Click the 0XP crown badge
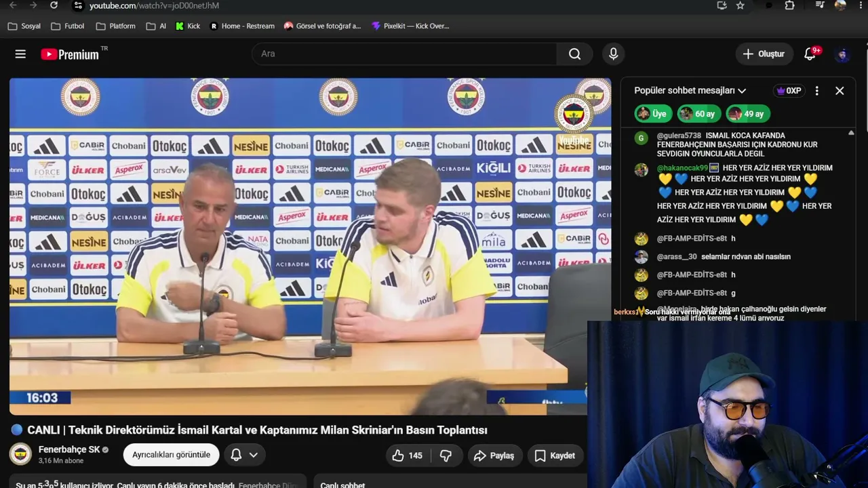Screen dimensions: 868x488 pos(789,90)
